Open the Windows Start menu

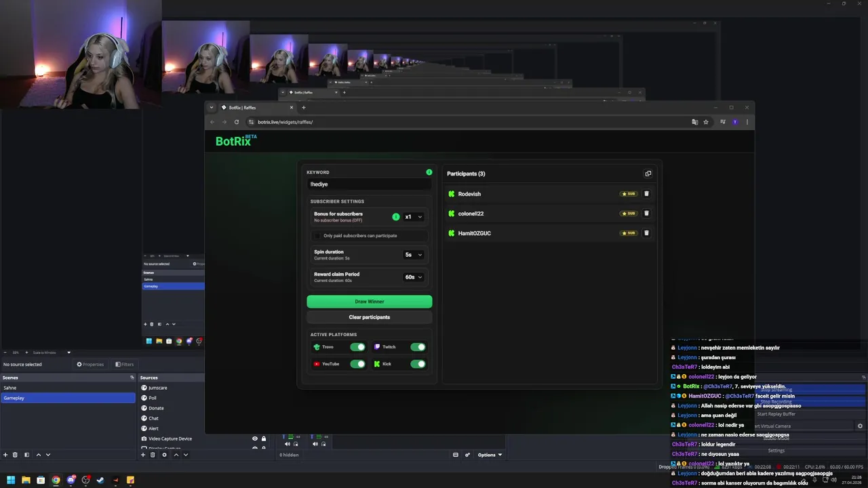coord(11,480)
